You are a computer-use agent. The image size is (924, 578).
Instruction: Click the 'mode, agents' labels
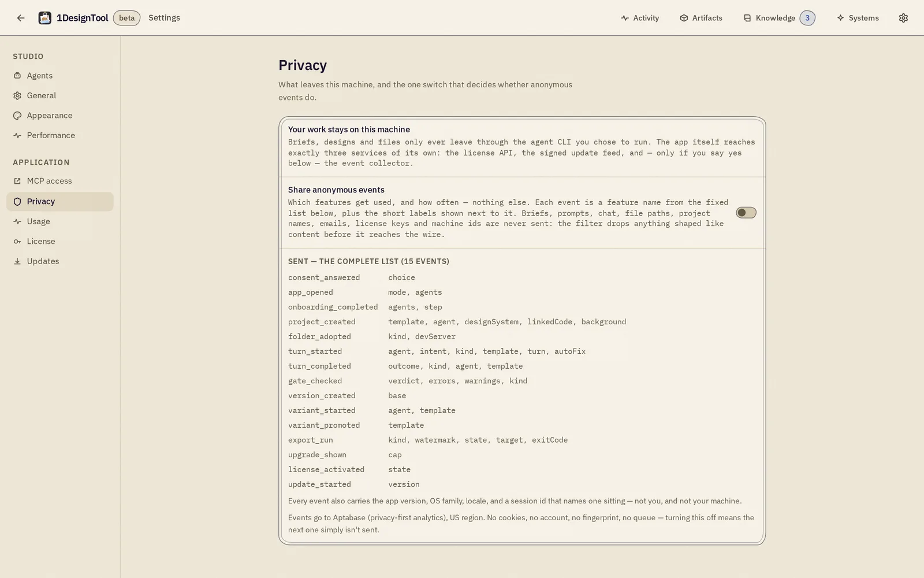pyautogui.click(x=415, y=292)
